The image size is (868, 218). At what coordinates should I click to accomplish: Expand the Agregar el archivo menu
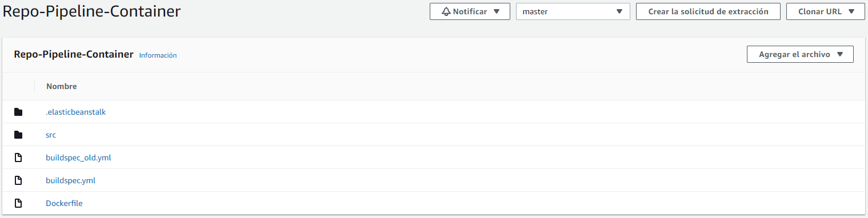pyautogui.click(x=800, y=54)
